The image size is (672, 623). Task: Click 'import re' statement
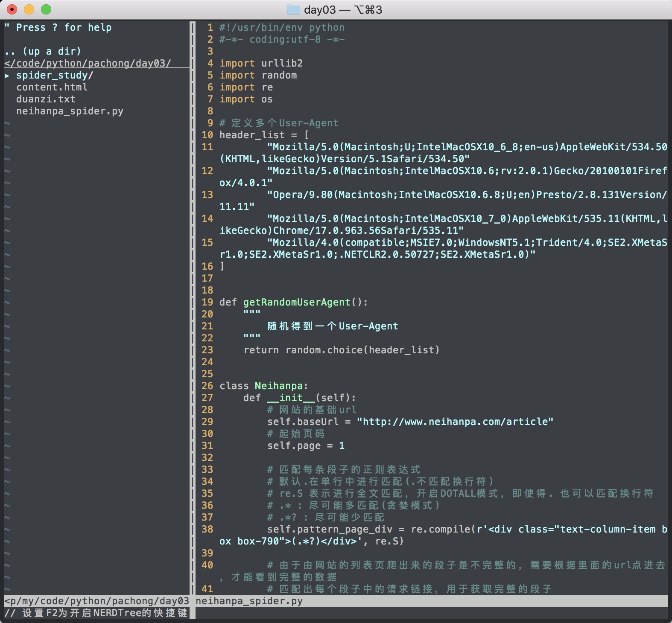pyautogui.click(x=246, y=87)
